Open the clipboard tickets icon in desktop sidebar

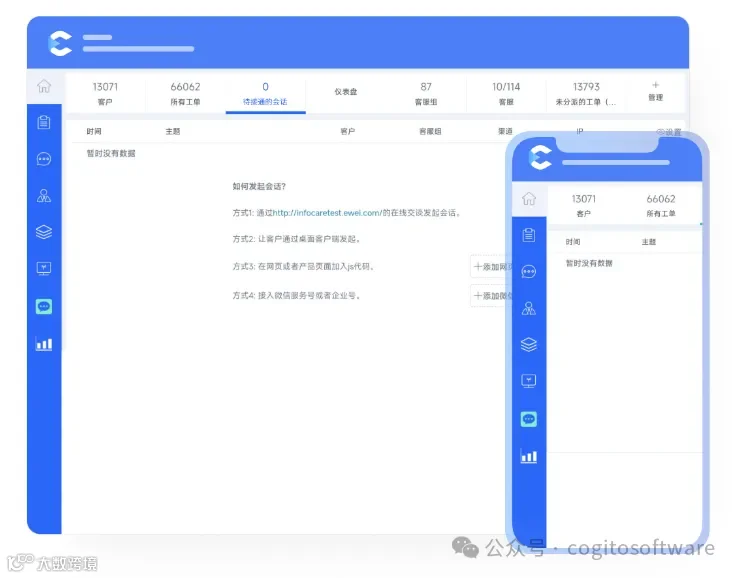click(x=44, y=123)
